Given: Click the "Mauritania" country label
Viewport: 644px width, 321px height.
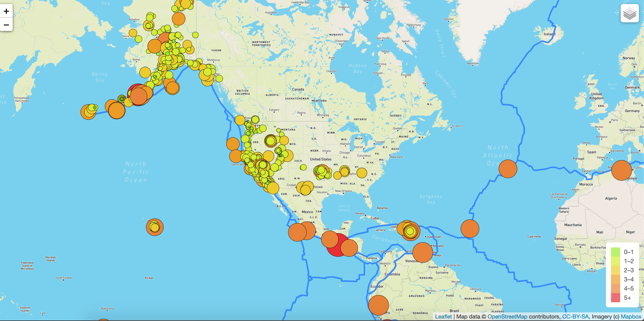Looking at the screenshot, I should [x=573, y=225].
